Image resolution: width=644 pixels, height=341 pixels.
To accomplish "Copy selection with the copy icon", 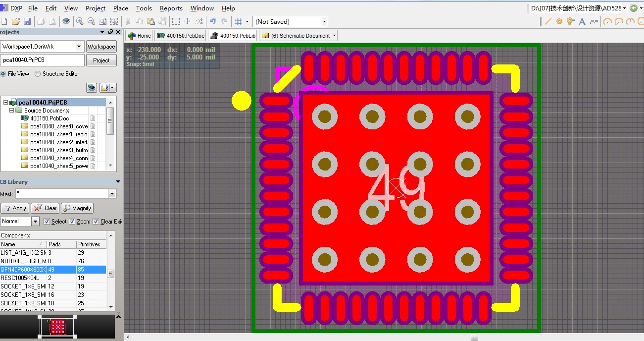I will 139,21.
